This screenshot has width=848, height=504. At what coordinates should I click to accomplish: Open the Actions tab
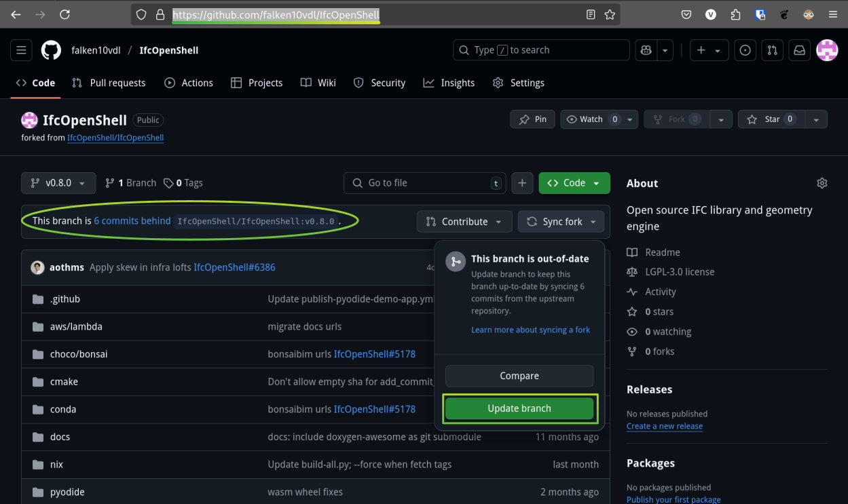coord(189,83)
